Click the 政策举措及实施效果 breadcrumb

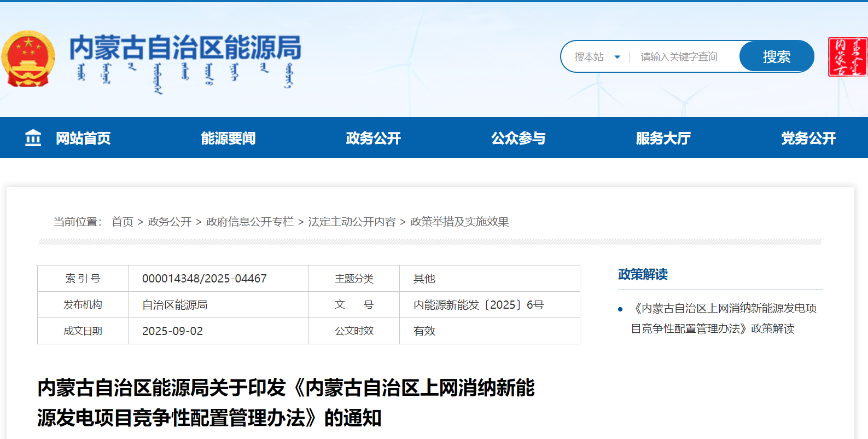[459, 222]
